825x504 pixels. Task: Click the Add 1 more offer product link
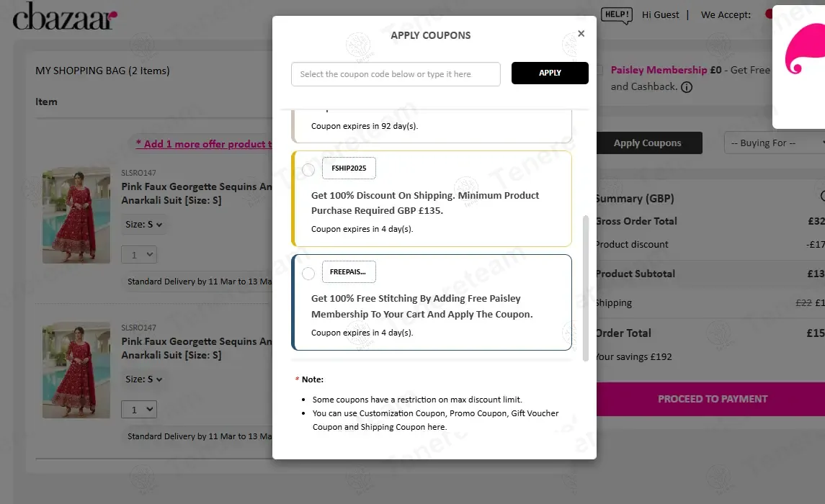point(204,144)
